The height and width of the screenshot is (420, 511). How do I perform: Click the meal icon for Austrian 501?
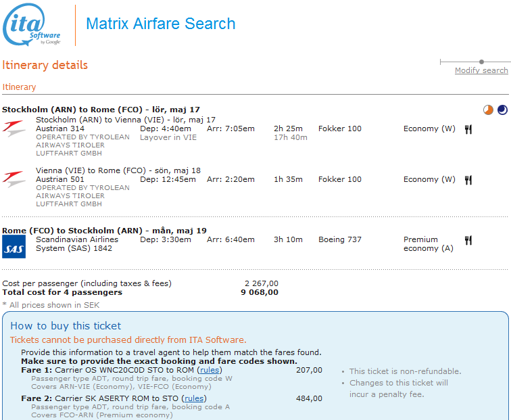(x=468, y=180)
